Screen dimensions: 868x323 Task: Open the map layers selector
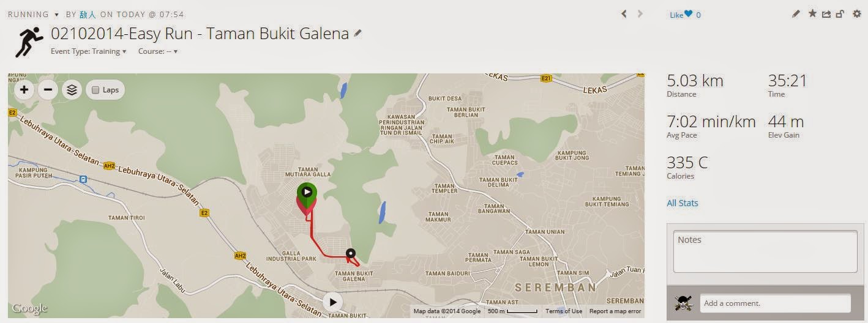(72, 90)
